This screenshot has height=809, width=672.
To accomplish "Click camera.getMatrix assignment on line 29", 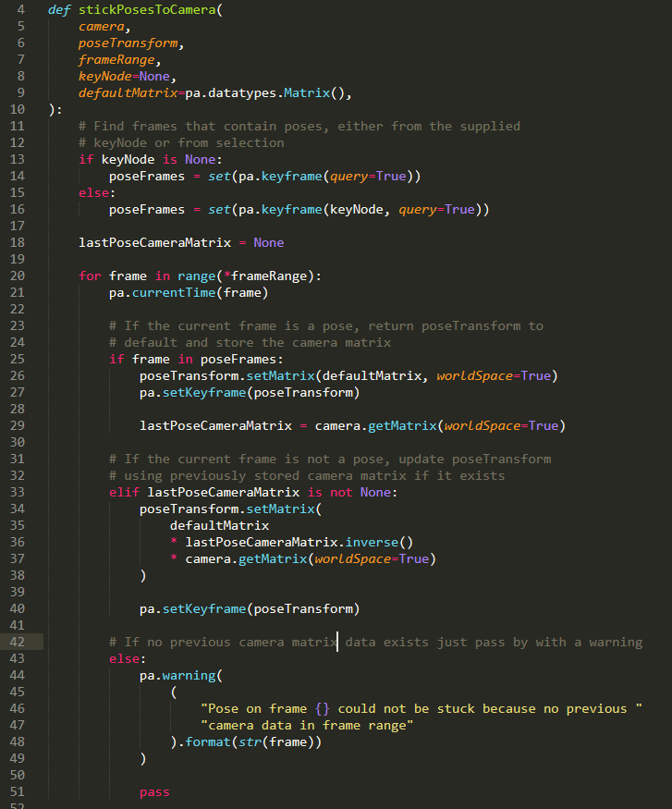I will click(352, 426).
